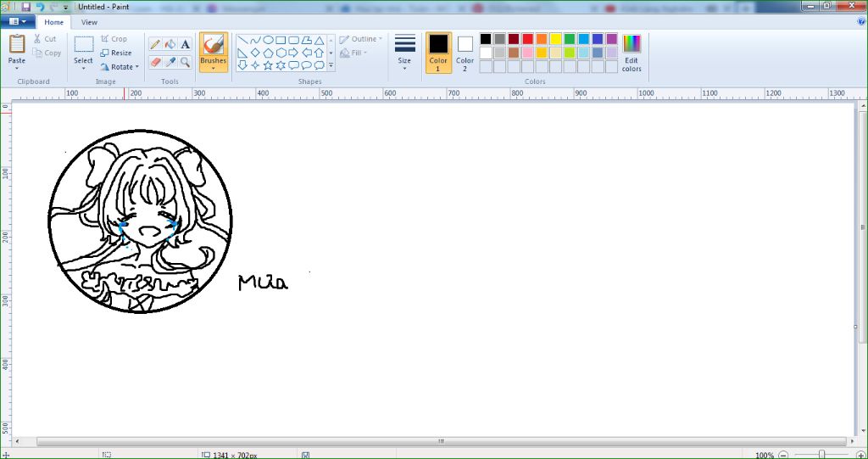Open the Rotate dropdown

pos(120,66)
